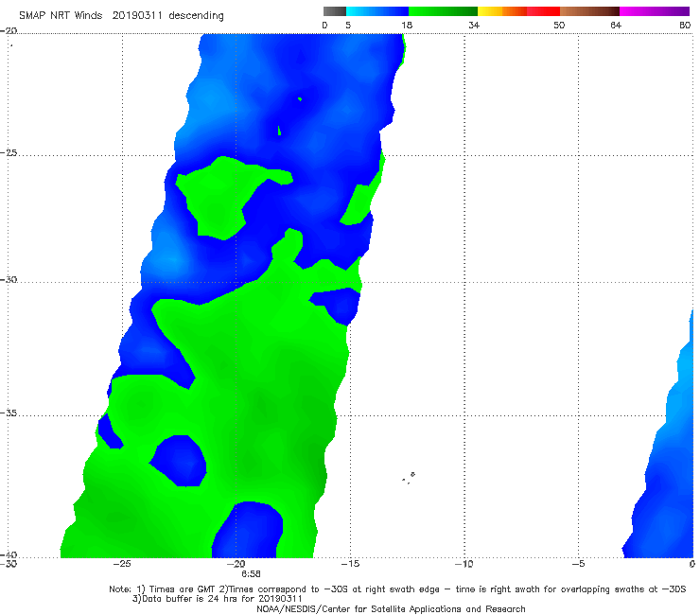Click the title text "SMAP NRT Winds"
The image size is (700, 615).
[61, 15]
